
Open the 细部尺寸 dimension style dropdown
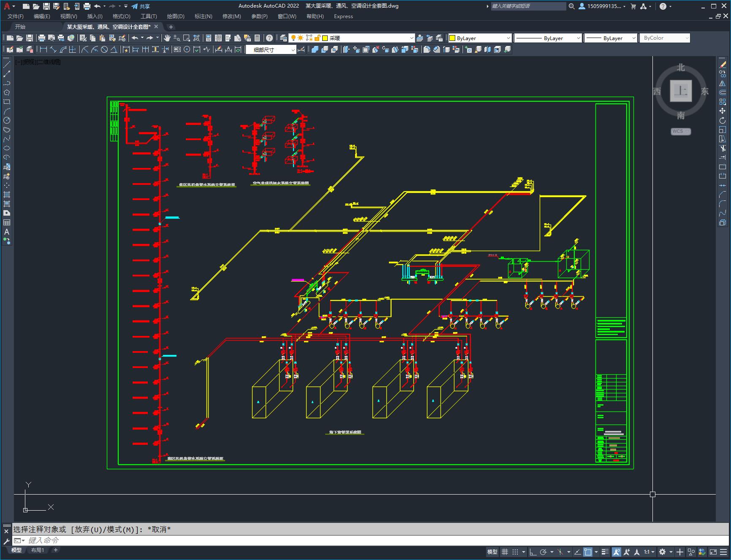271,49
